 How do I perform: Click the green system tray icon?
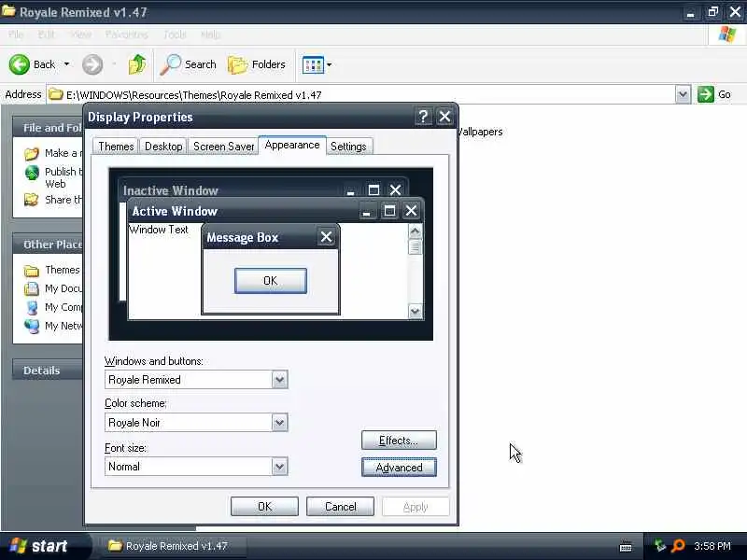point(660,546)
